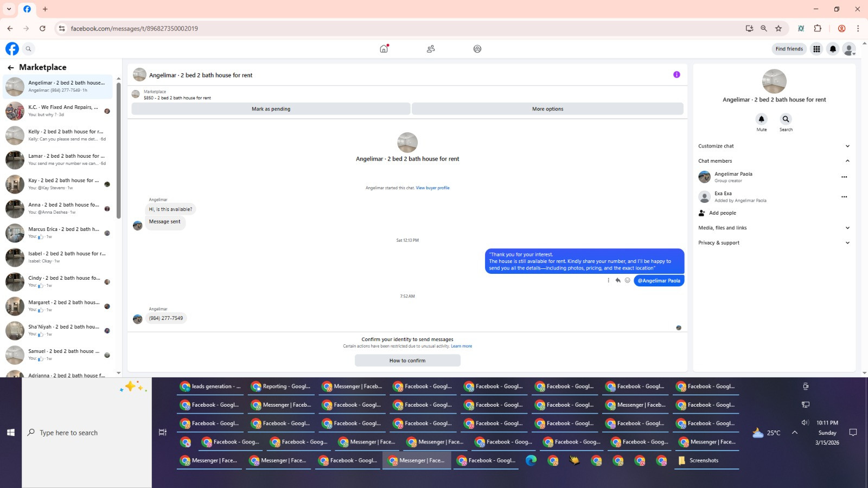Image resolution: width=868 pixels, height=488 pixels.
Task: Open Kelly's conversation in the list
Action: click(59, 136)
